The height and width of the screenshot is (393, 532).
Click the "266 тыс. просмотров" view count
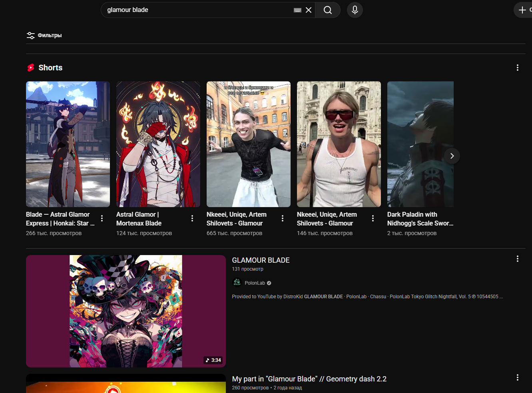click(54, 233)
